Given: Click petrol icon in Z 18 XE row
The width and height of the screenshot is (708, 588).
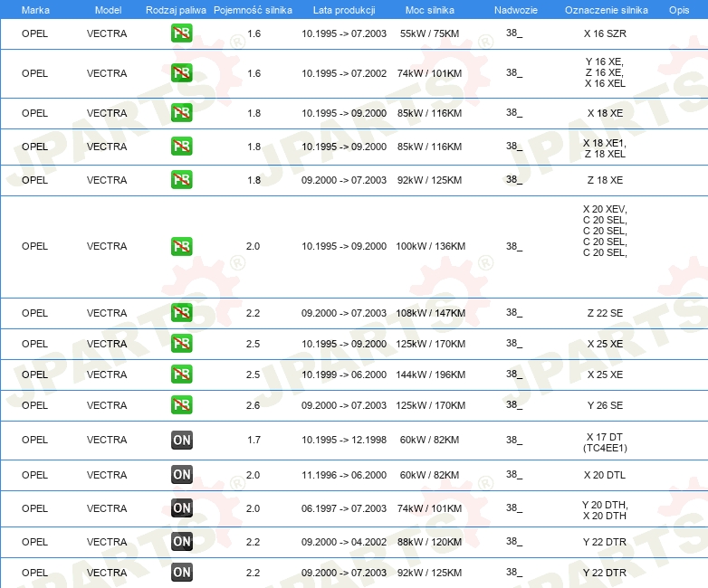Looking at the screenshot, I should pos(181,180).
